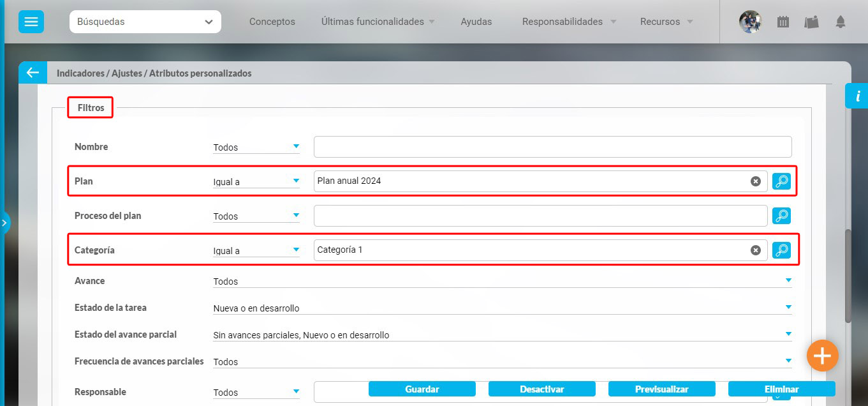
Task: Open the hamburger main menu
Action: point(31,22)
